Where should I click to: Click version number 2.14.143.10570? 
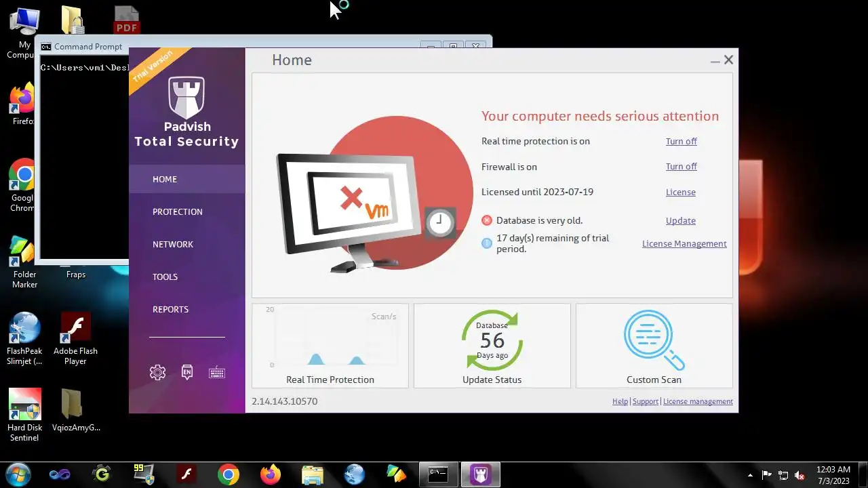coord(284,401)
